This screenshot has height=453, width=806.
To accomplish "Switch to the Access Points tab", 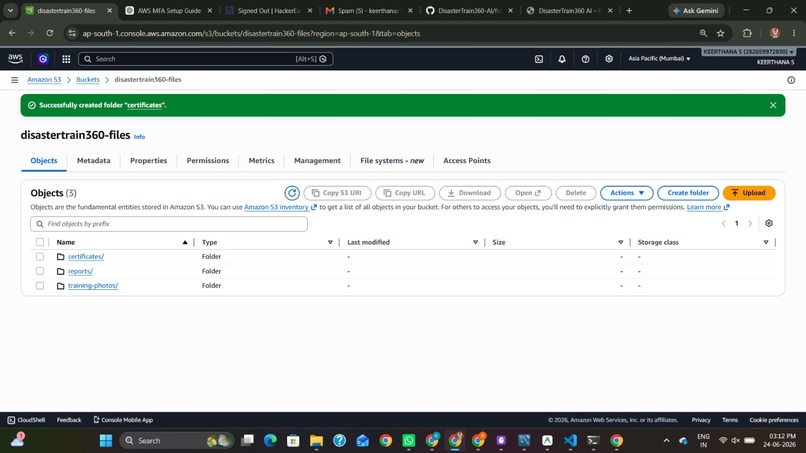I will (x=467, y=160).
